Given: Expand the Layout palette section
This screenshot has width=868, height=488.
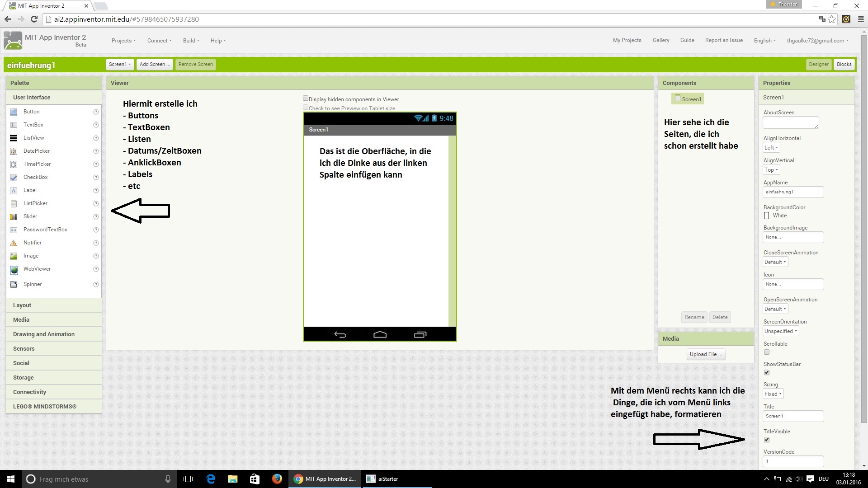Looking at the screenshot, I should tap(54, 305).
